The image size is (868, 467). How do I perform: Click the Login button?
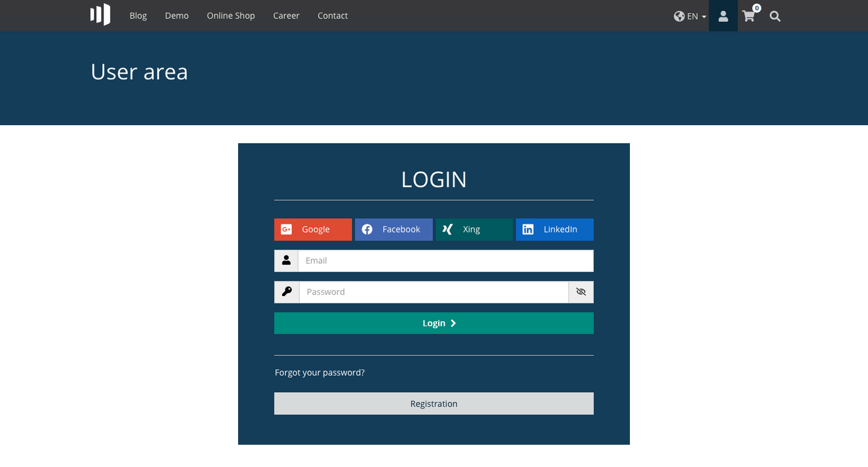(433, 323)
